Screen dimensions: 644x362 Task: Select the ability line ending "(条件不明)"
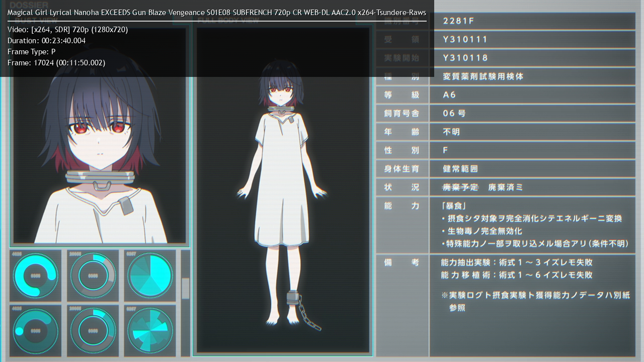(535, 244)
